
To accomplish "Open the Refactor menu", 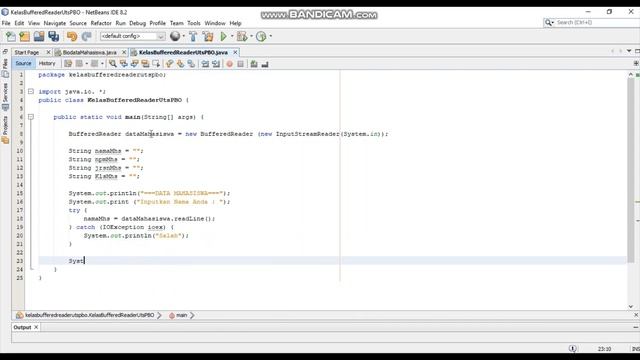I will pos(101,23).
